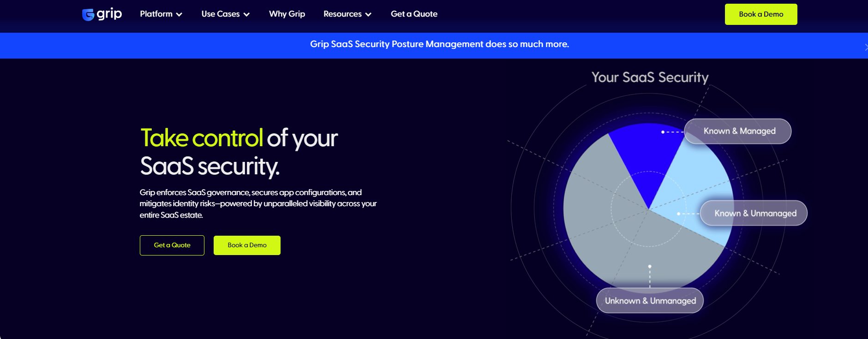Dismiss the blue announcement banner

[866, 47]
